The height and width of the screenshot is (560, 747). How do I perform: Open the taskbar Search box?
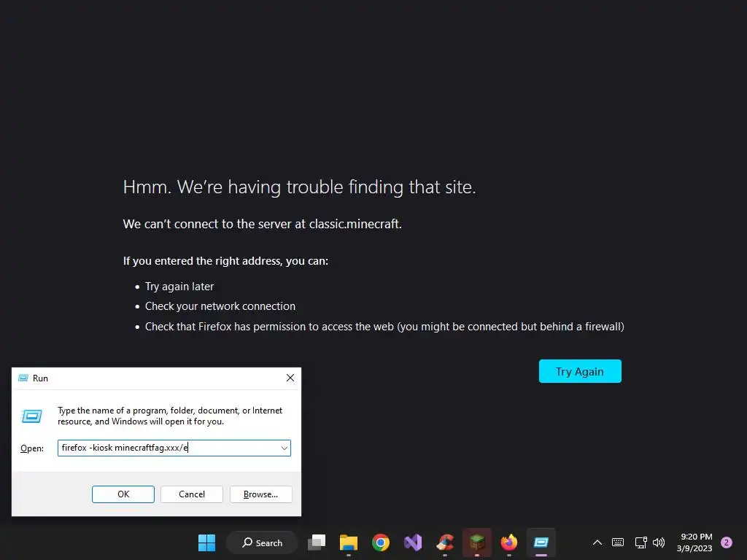262,542
